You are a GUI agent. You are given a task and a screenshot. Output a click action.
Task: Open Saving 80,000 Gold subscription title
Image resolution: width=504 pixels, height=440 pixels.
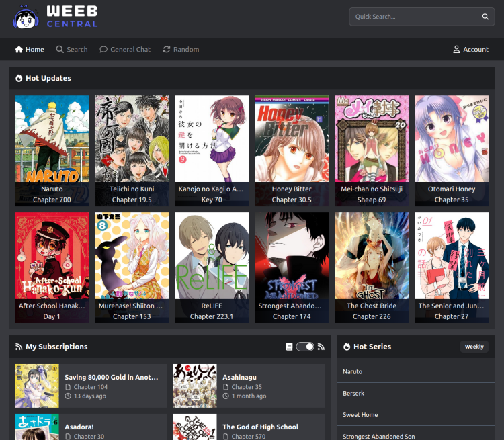[x=111, y=377]
